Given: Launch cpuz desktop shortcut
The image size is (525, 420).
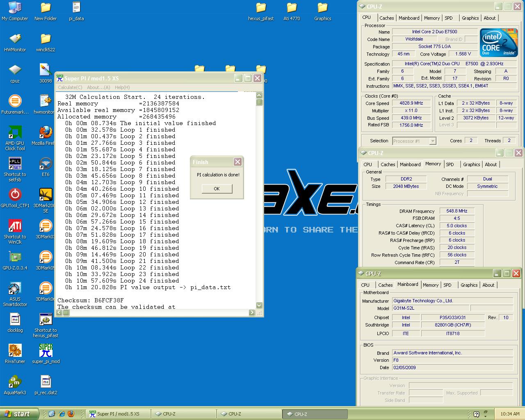Looking at the screenshot, I should point(15,73).
